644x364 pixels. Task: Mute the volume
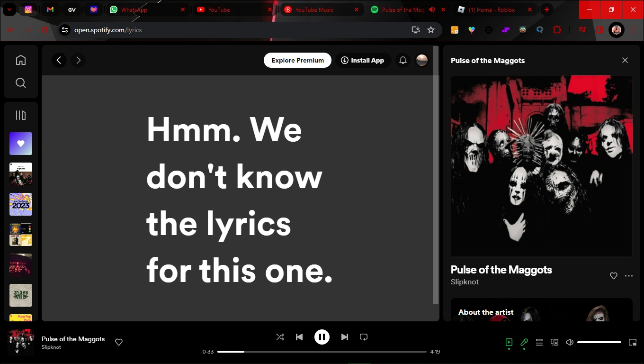pos(569,342)
